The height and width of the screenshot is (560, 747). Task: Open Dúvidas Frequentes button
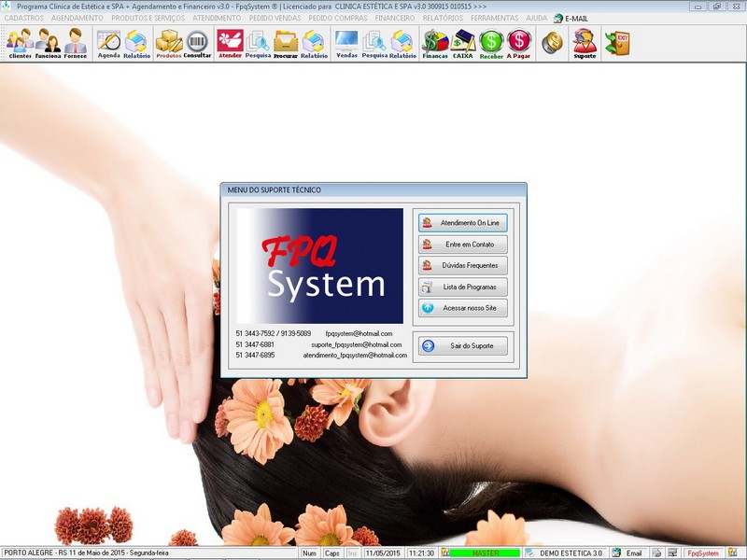[x=462, y=265]
